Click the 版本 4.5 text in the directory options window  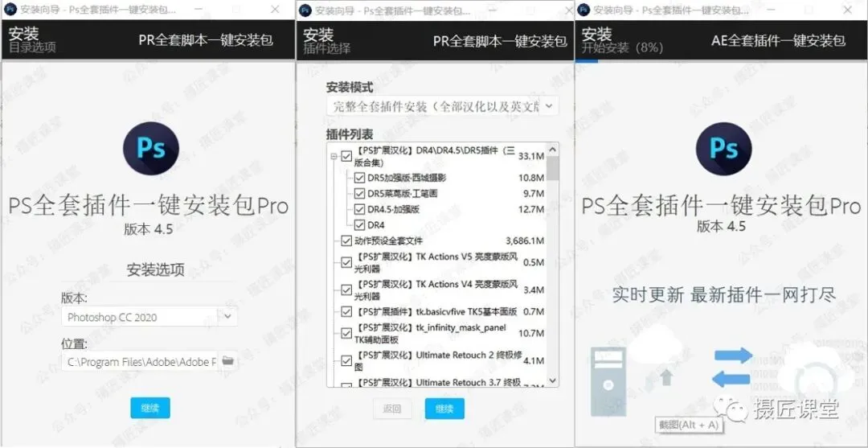(149, 229)
